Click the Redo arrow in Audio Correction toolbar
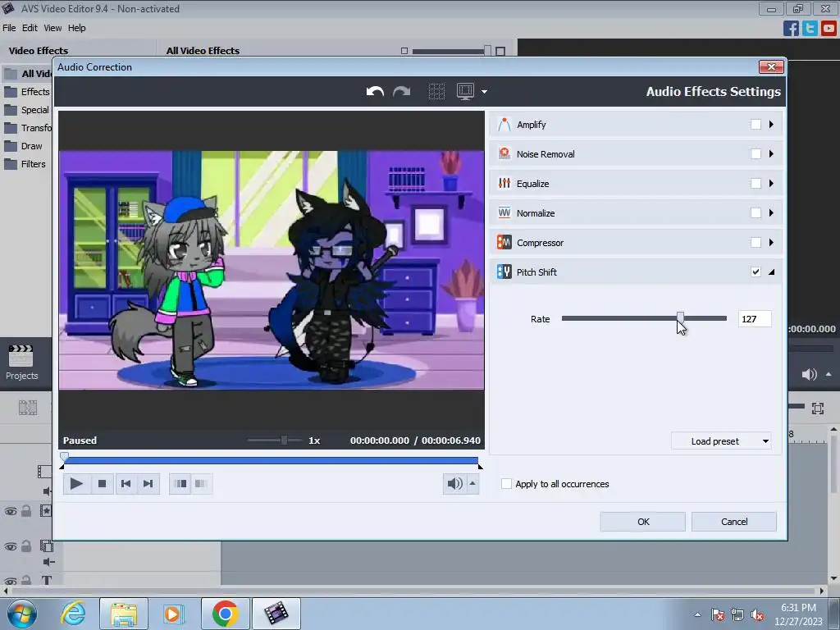Viewport: 840px width, 630px height. [402, 92]
